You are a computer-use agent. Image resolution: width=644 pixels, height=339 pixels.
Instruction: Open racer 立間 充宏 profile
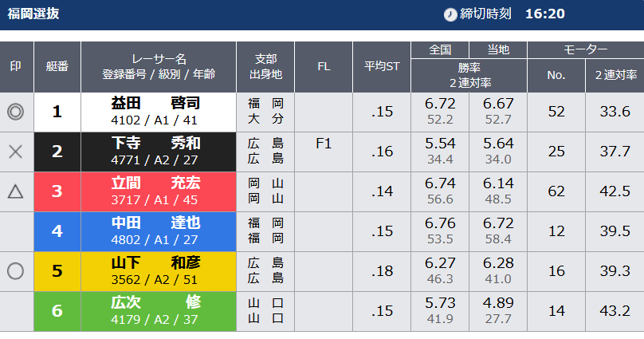click(155, 183)
